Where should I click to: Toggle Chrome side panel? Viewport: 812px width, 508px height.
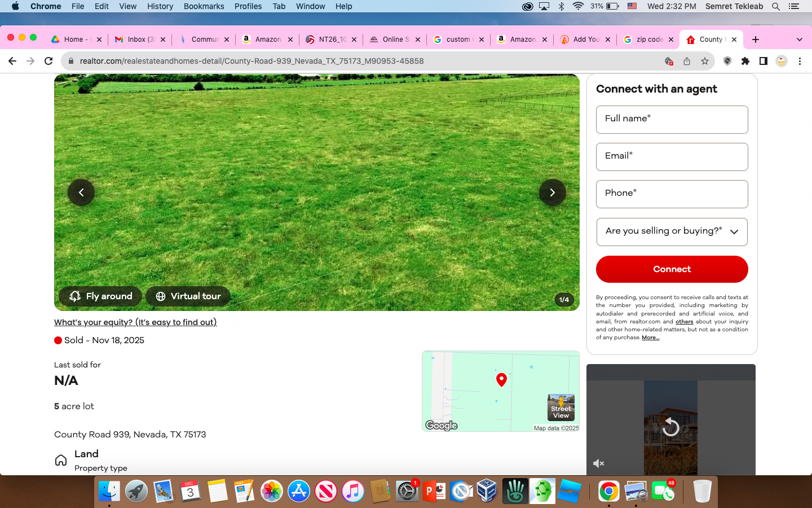pos(763,61)
